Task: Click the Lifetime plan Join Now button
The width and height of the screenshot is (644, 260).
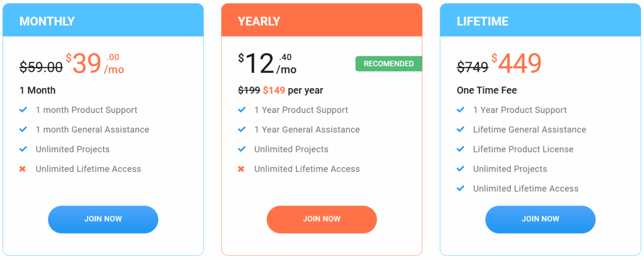Action: click(x=540, y=219)
